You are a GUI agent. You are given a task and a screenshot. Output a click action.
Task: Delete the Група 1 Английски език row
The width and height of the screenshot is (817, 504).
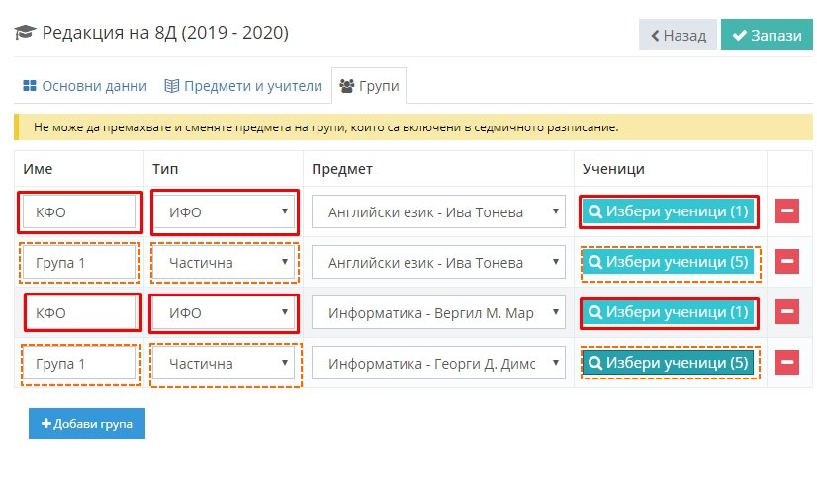coord(786,261)
